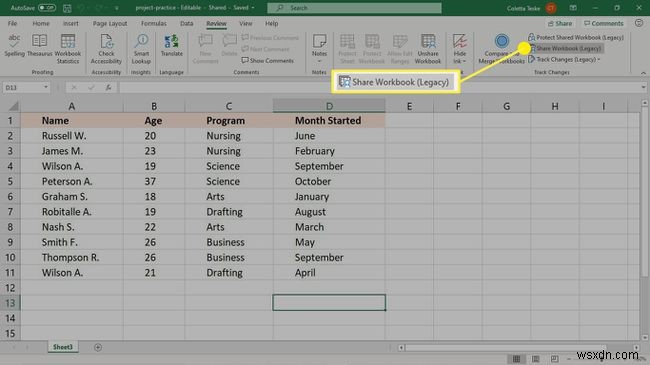Image resolution: width=650 pixels, height=365 pixels.
Task: Add a New Comment
Action: click(205, 49)
